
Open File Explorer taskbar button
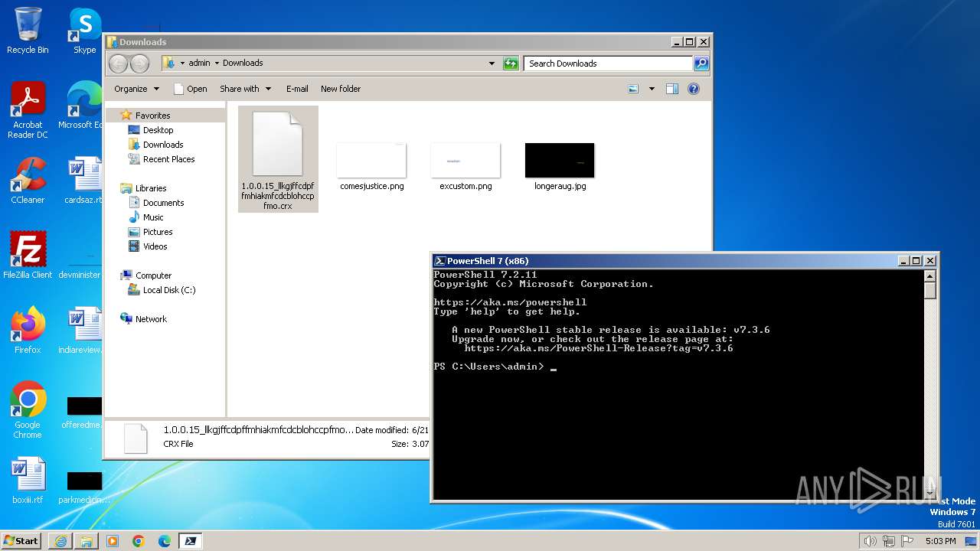pyautogui.click(x=87, y=541)
